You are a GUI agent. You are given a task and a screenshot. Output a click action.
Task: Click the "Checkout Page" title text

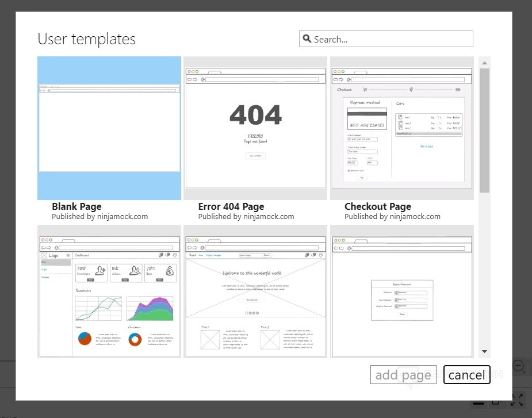point(378,206)
